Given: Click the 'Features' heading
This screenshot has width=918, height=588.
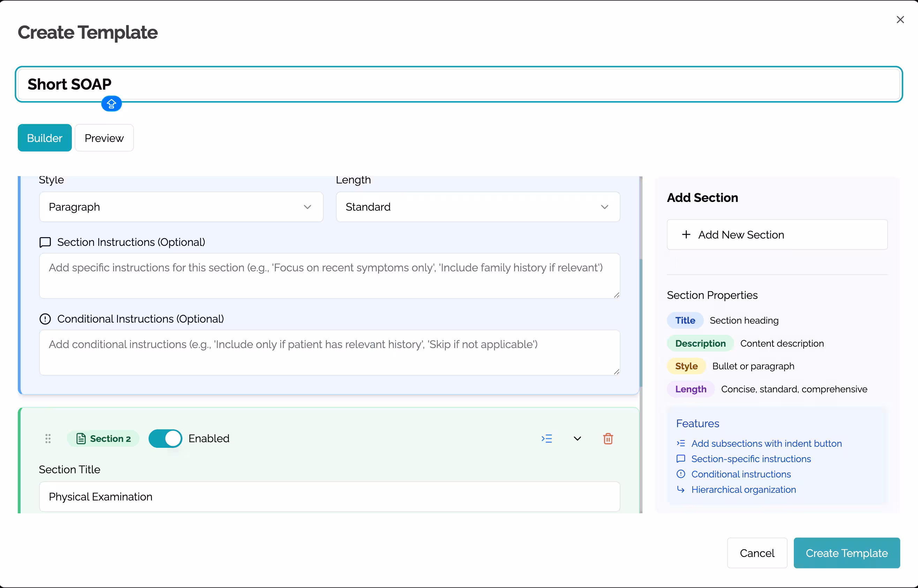Looking at the screenshot, I should 698,423.
